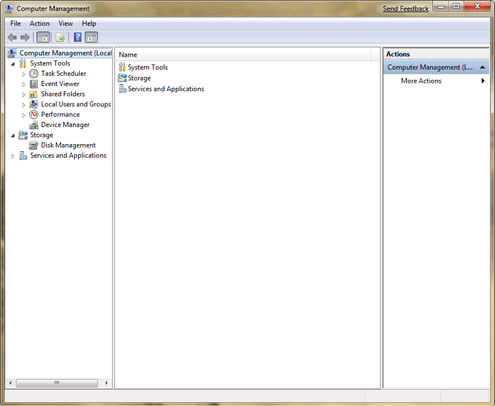Click System Tools icon in the tree
Image resolution: width=495 pixels, height=406 pixels.
pyautogui.click(x=23, y=63)
